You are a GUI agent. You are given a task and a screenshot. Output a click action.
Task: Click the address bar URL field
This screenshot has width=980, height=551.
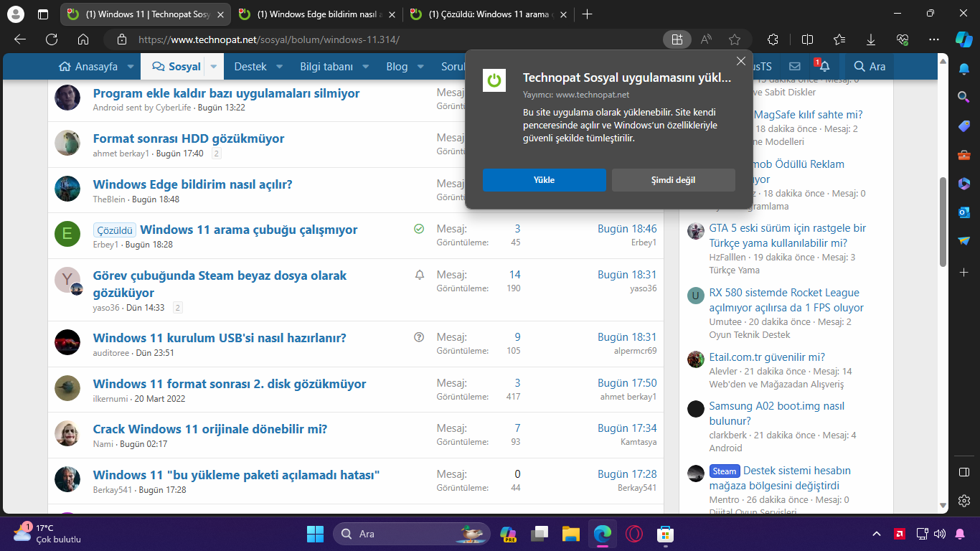393,39
